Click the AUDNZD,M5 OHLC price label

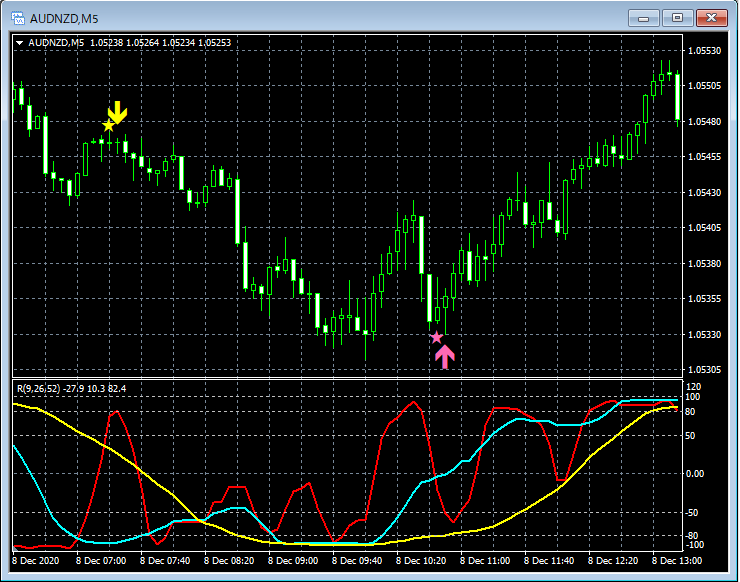pos(129,42)
